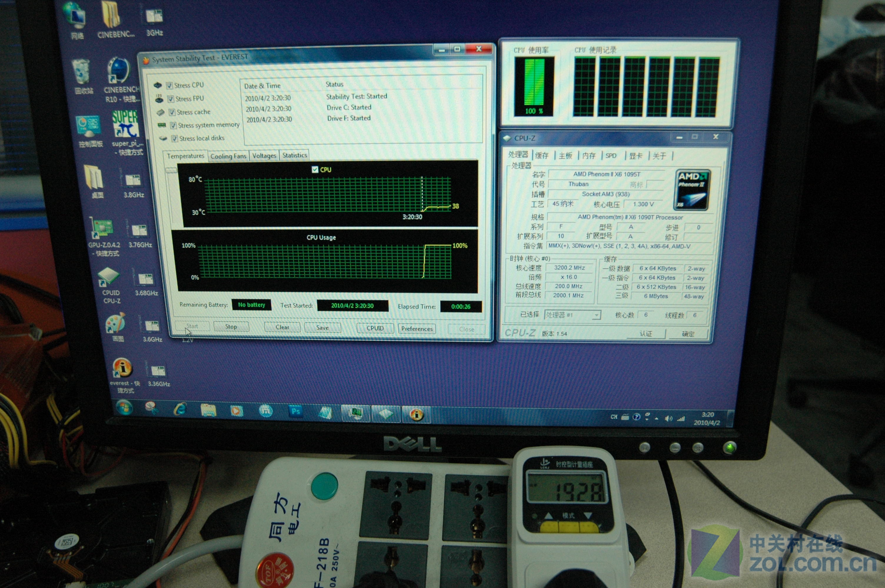Launch CINEBENCH R10 shortcut

(x=122, y=79)
